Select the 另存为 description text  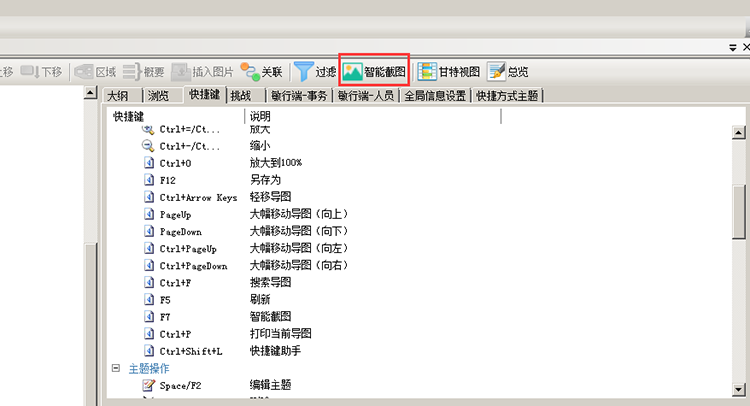pos(265,180)
